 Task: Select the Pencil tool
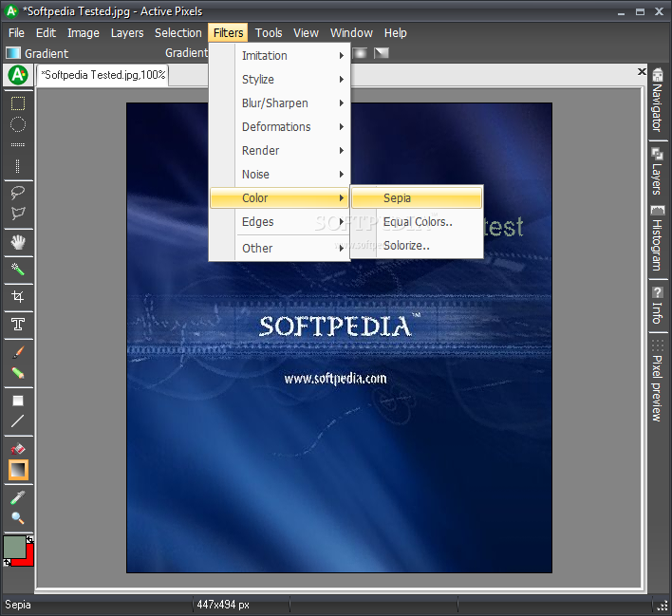[x=18, y=373]
